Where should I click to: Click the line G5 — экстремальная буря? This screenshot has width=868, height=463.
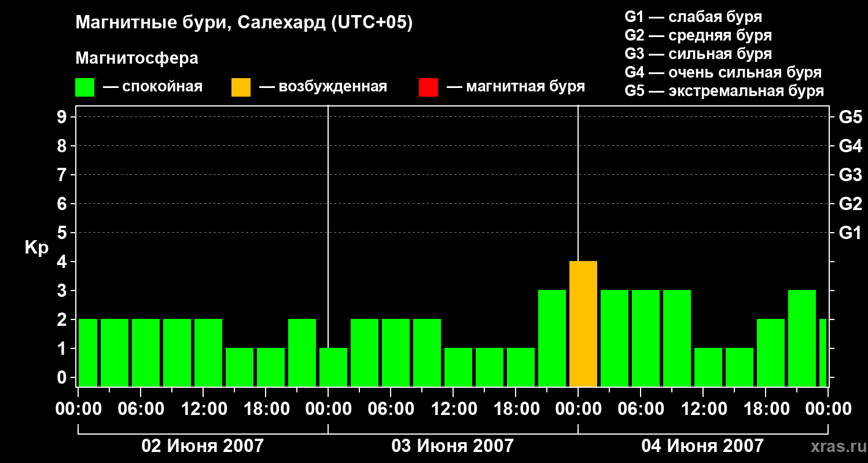tap(724, 91)
